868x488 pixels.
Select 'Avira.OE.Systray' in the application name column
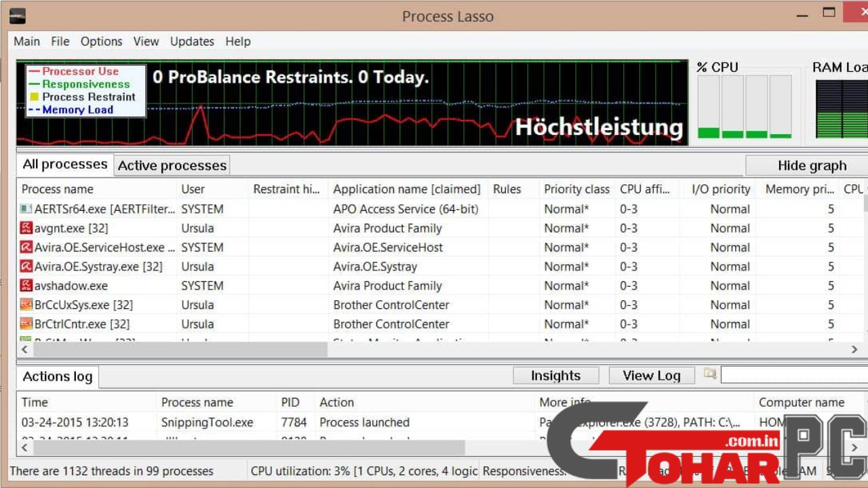(375, 266)
